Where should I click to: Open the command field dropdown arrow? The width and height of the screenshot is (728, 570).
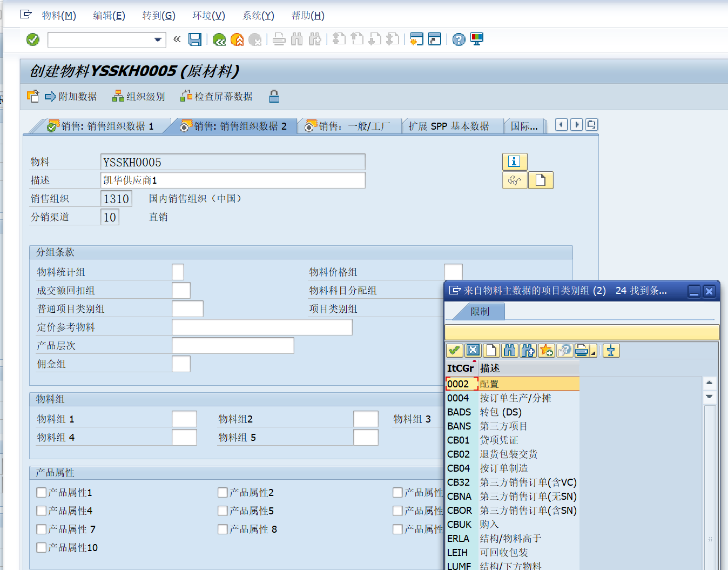(158, 39)
